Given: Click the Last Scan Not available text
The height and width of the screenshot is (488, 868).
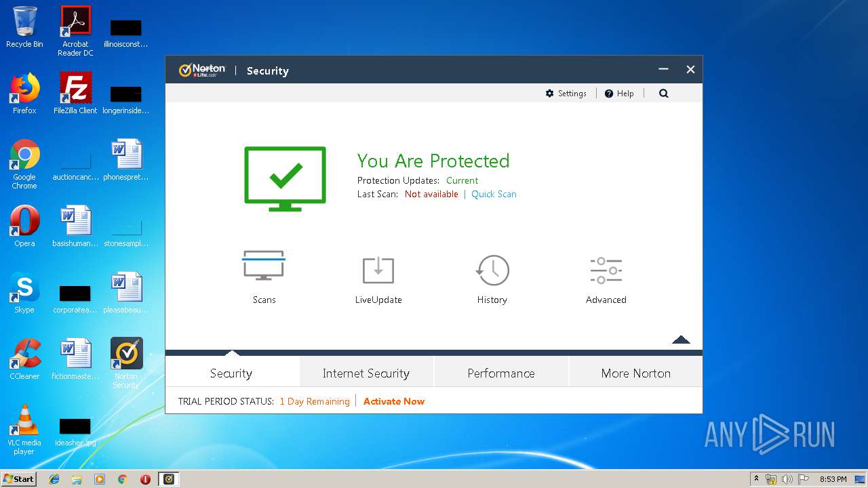Looking at the screenshot, I should (431, 194).
